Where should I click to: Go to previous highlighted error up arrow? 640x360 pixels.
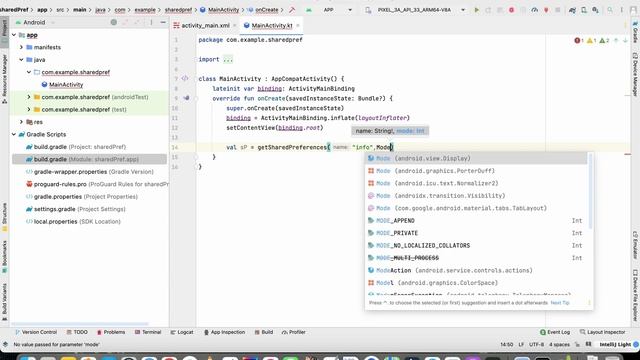[616, 40]
